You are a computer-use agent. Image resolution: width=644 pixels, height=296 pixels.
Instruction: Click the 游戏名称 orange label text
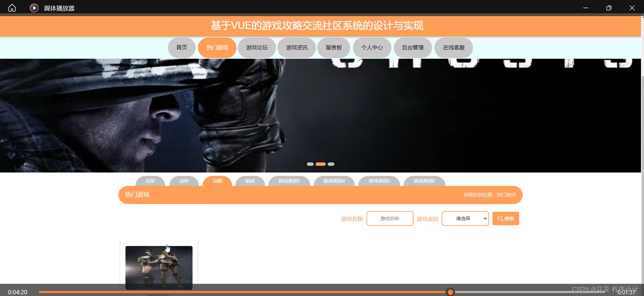[x=352, y=219]
